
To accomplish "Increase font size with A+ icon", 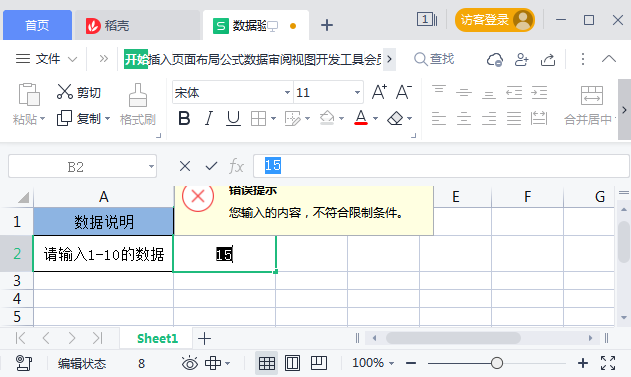I will (x=379, y=92).
